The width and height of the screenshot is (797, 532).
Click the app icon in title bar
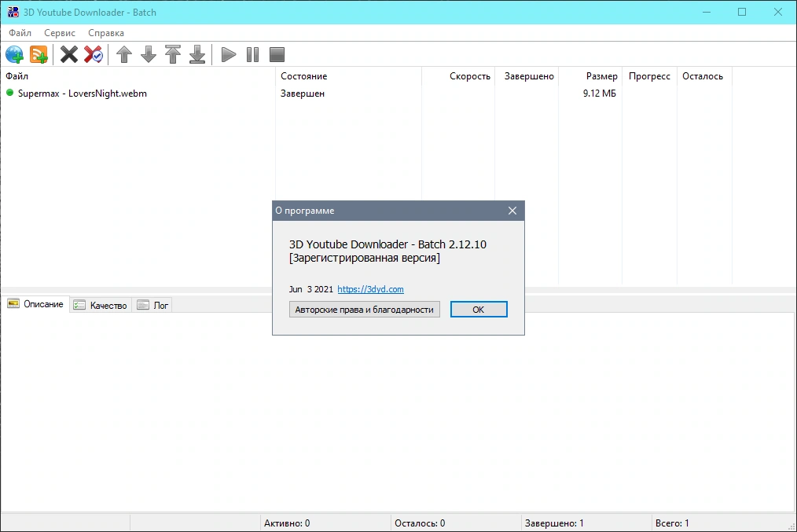(x=13, y=12)
